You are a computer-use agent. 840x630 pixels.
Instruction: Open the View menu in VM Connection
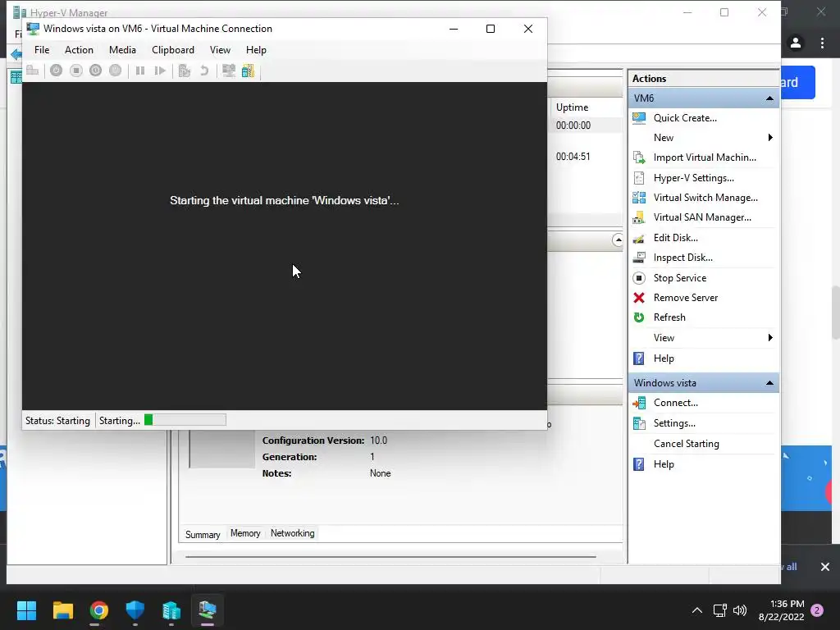220,50
